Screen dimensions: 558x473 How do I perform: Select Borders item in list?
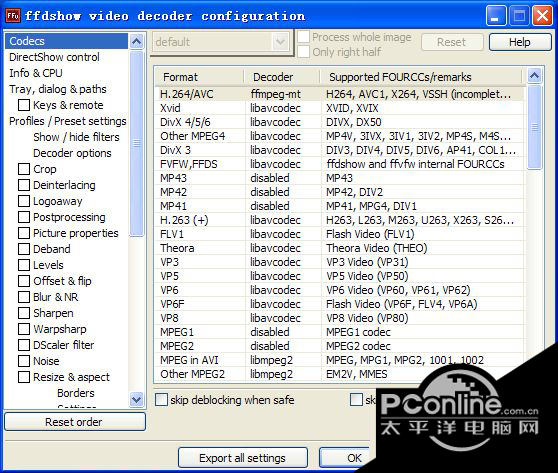76,393
